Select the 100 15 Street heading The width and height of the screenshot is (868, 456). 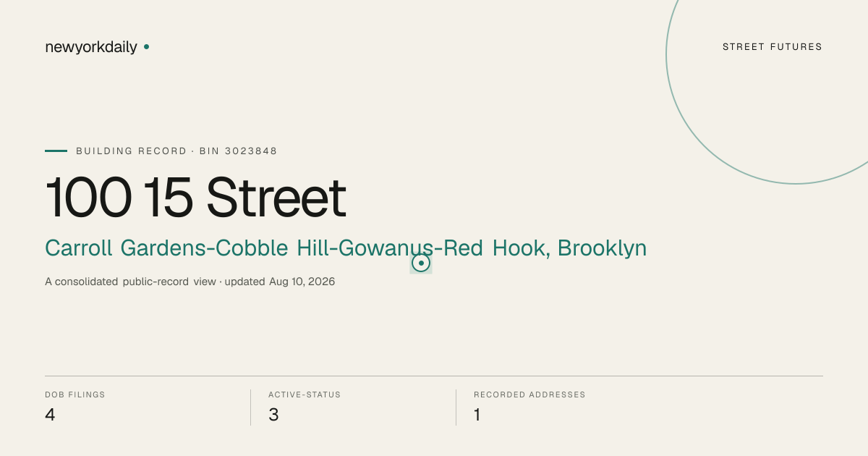(x=195, y=198)
